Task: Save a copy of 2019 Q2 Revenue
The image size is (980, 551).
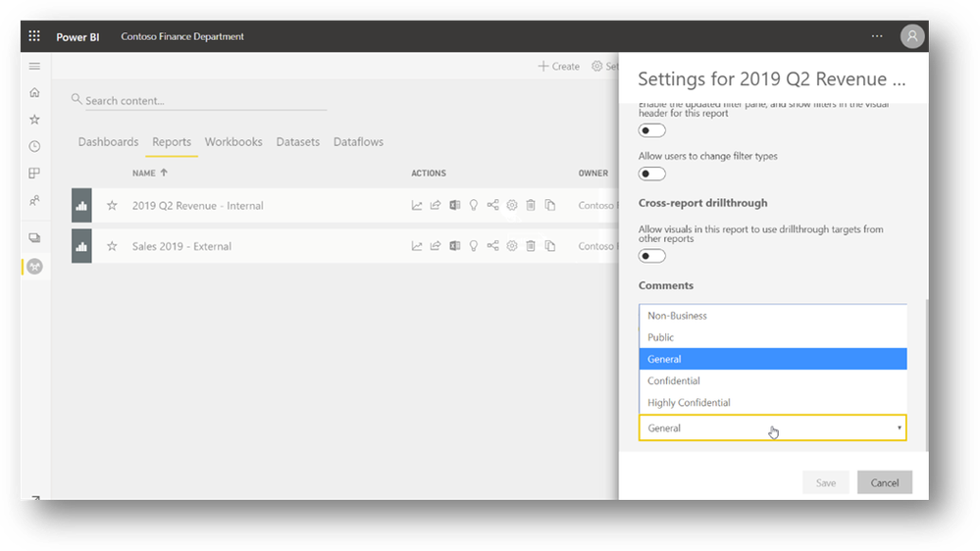Action: pos(550,206)
